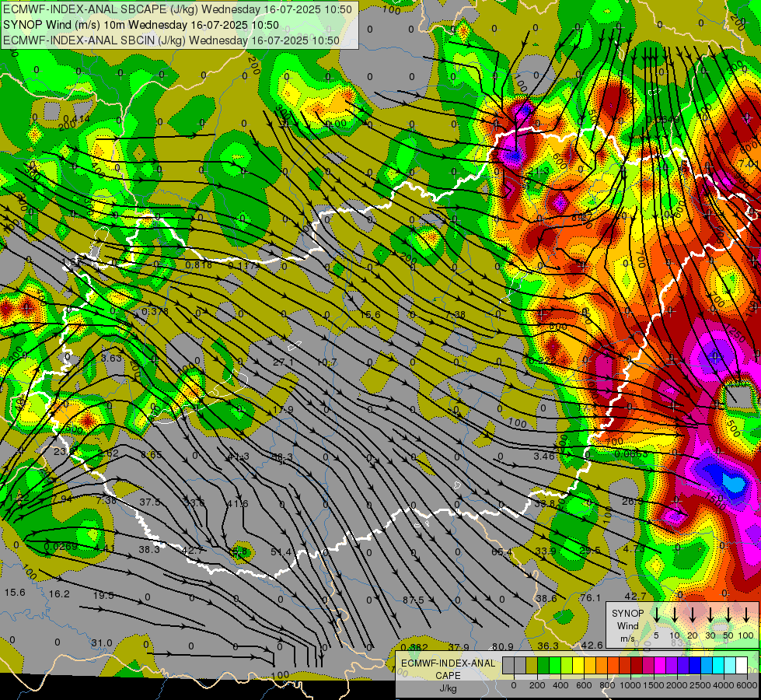Click the SBCAPE title line

pyautogui.click(x=177, y=9)
